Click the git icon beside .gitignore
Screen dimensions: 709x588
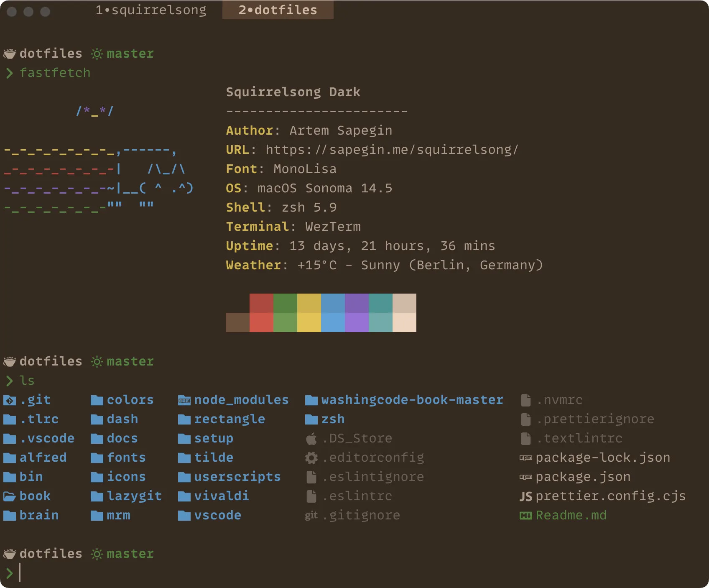tap(311, 515)
